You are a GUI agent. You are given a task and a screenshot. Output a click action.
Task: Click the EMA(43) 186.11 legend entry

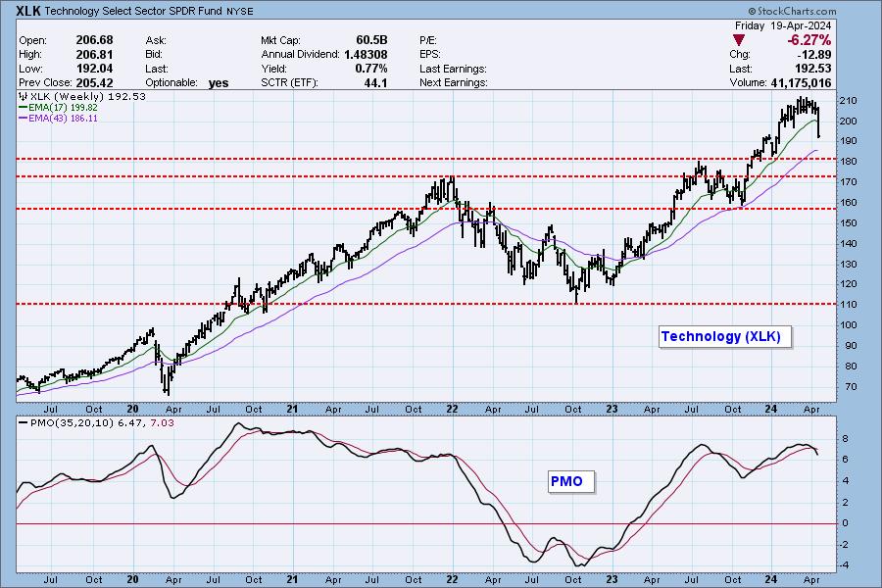pos(58,119)
